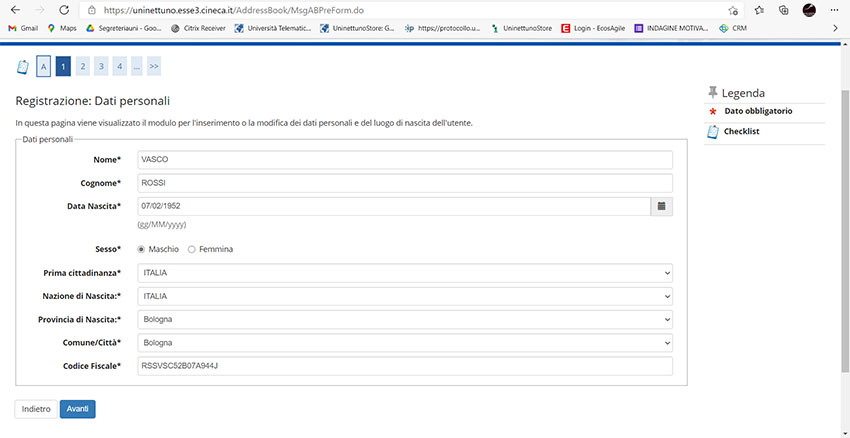Viewport: 850px width, 438px height.
Task: Click the browser profile avatar icon
Action: point(809,10)
